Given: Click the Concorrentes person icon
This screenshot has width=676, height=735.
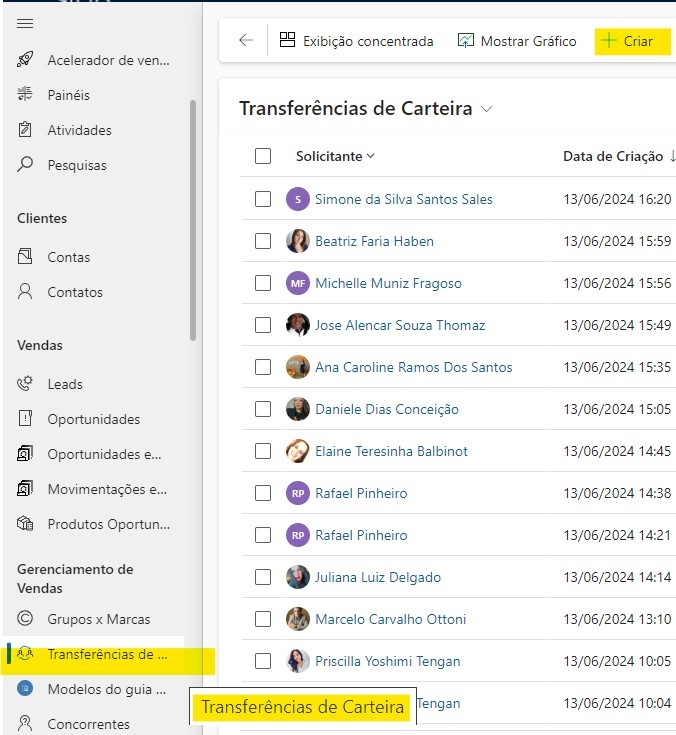Looking at the screenshot, I should click(x=26, y=724).
